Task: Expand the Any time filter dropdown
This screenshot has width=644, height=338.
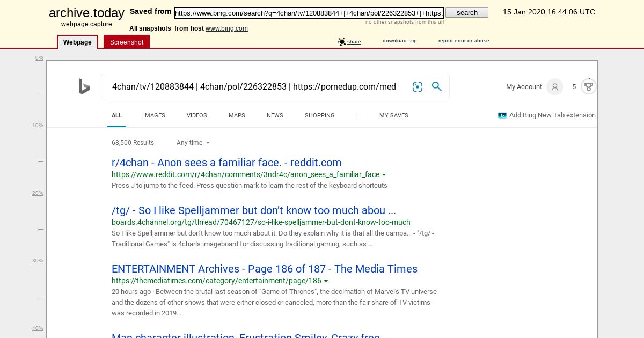Action: point(193,143)
